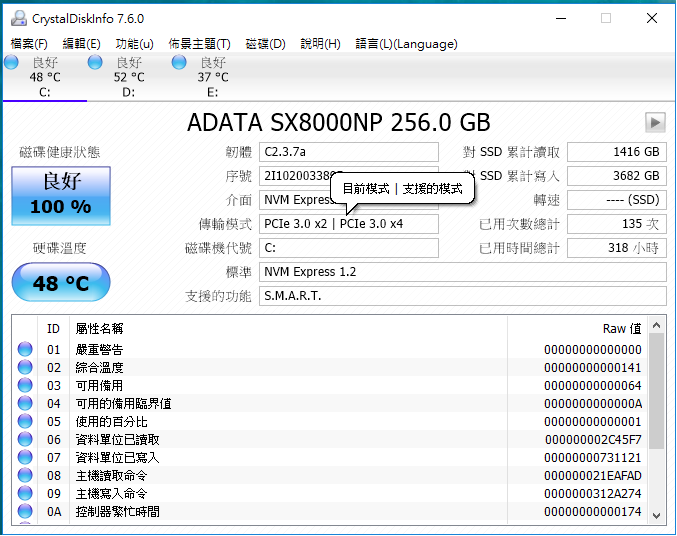This screenshot has width=677, height=536.
Task: Click the 良好 100 % health status button
Action: [61, 196]
